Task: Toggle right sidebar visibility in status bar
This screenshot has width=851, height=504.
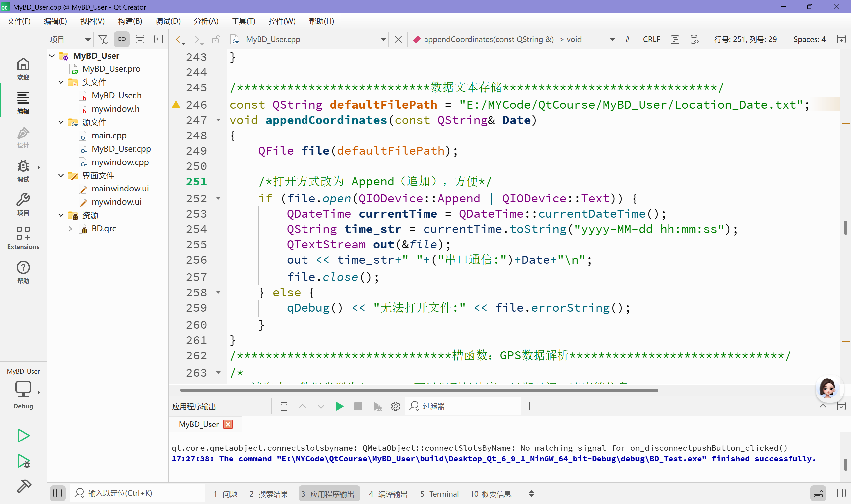Action: 841,493
